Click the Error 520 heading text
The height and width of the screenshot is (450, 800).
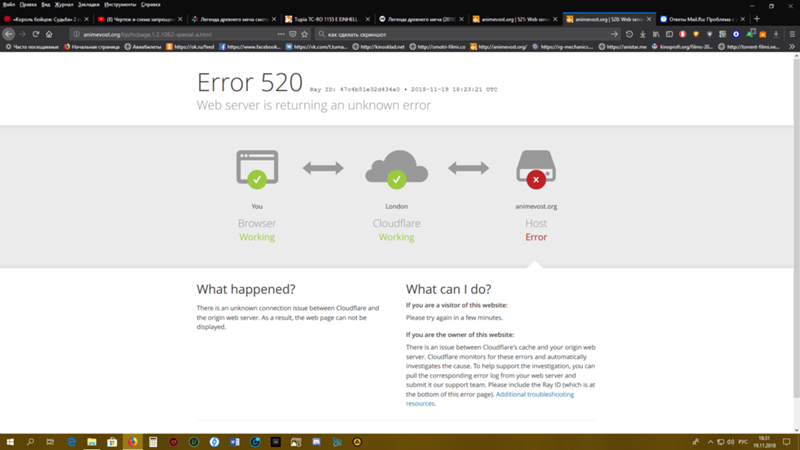coord(250,82)
